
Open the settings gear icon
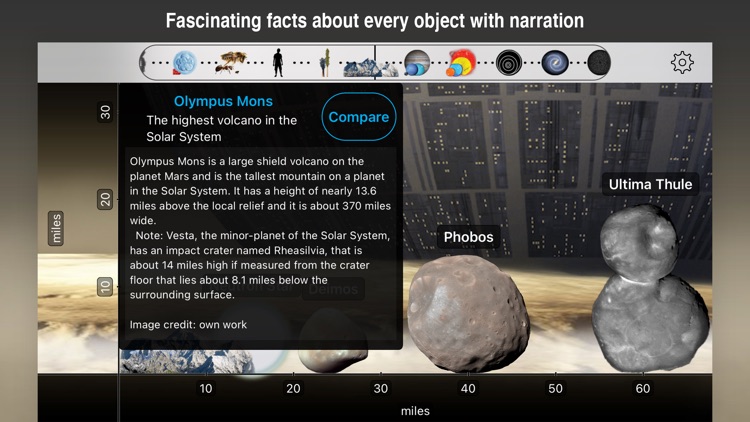tap(682, 62)
